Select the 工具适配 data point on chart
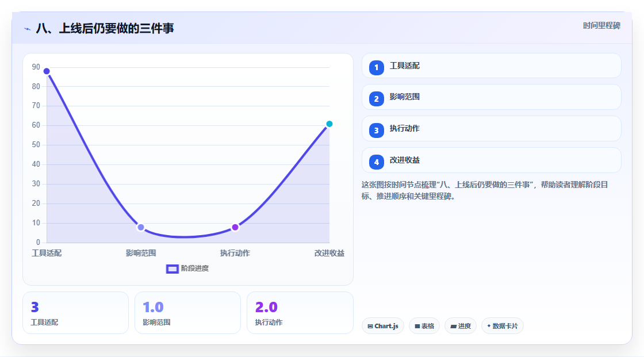Viewport: 644px width, 357px height. (47, 71)
